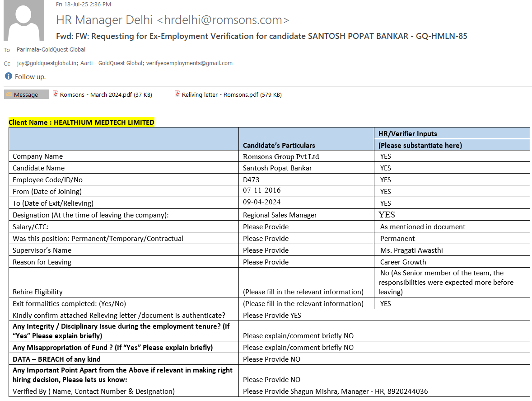The height and width of the screenshot is (401, 532).
Task: Switch to the Message tab
Action: click(x=26, y=94)
